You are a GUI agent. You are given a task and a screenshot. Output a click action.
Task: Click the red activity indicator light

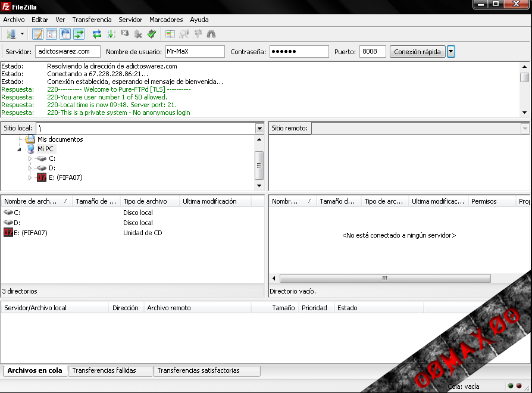tap(519, 386)
